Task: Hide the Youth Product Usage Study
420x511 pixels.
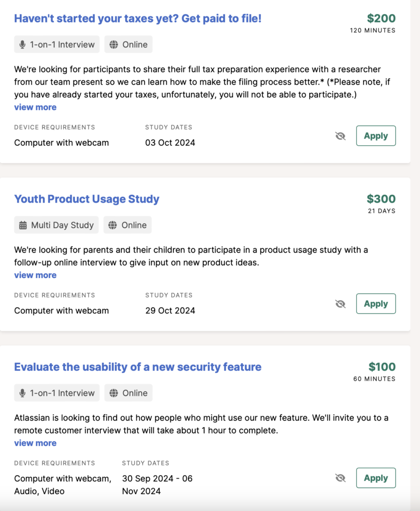Action: [341, 304]
